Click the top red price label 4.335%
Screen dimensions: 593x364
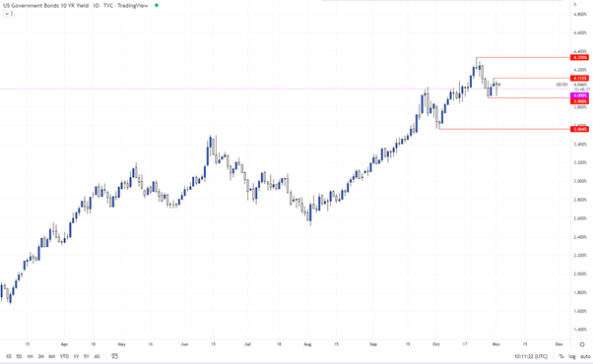point(580,57)
